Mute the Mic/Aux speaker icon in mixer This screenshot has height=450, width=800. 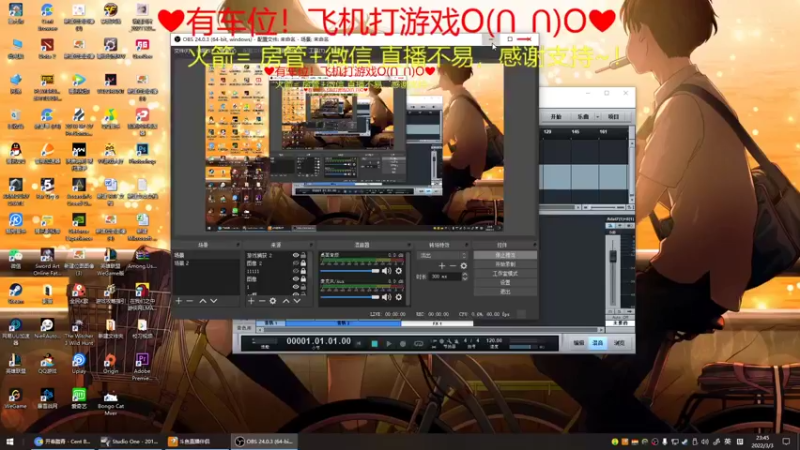[x=387, y=296]
